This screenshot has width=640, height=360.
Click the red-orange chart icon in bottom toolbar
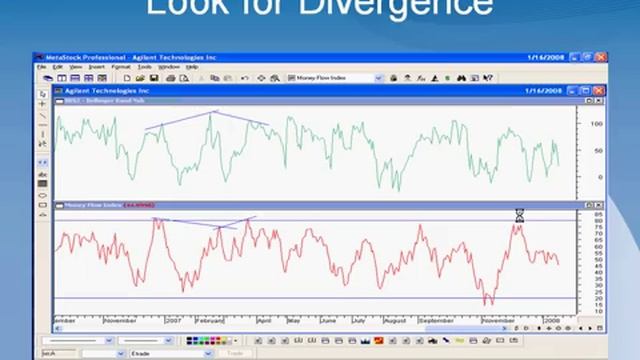(379, 340)
